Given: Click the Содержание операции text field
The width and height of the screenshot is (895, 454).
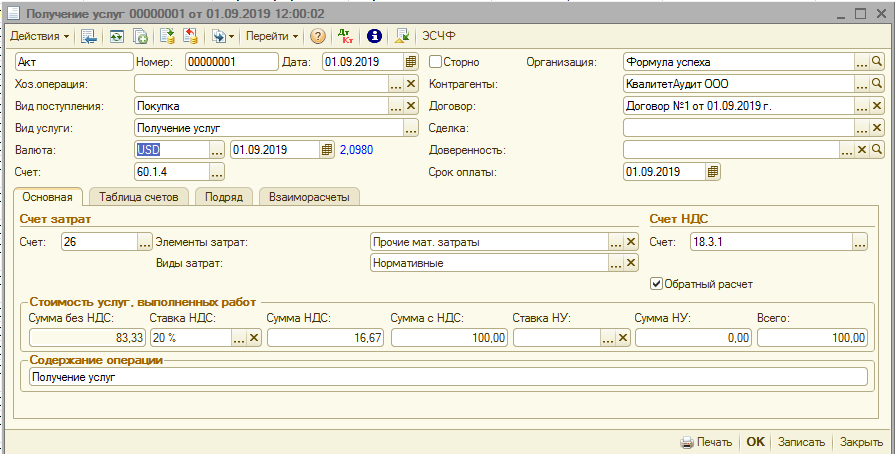Looking at the screenshot, I should point(447,376).
